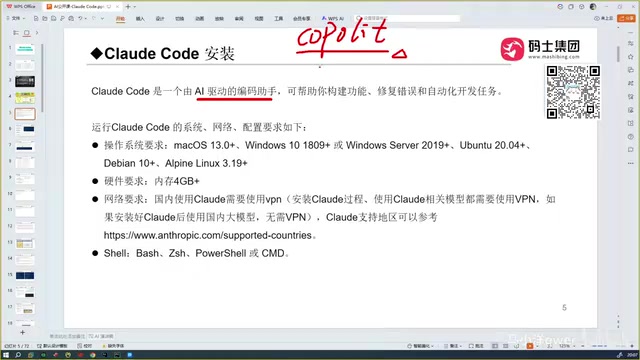Open the 智能美化 dropdown in status bar
640x360 pixels.
pyautogui.click(x=420, y=346)
